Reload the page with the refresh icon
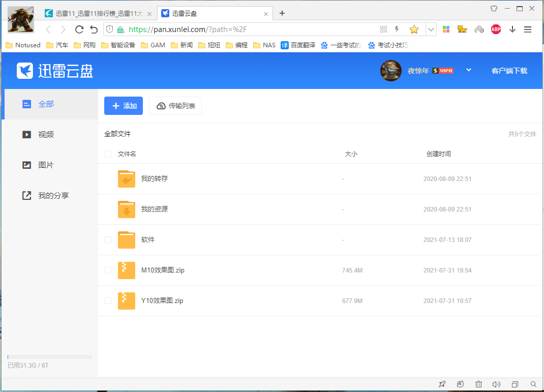The width and height of the screenshot is (544, 392). (x=79, y=29)
